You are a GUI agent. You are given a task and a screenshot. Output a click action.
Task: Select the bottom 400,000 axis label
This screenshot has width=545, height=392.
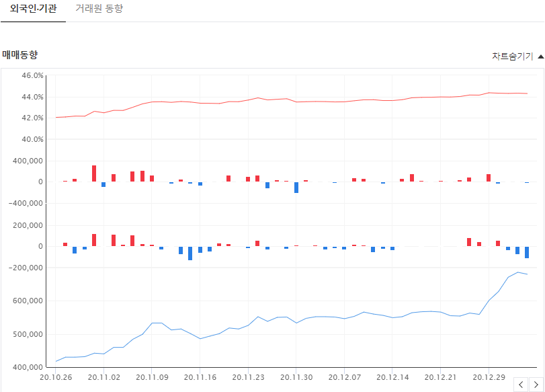coord(28,367)
